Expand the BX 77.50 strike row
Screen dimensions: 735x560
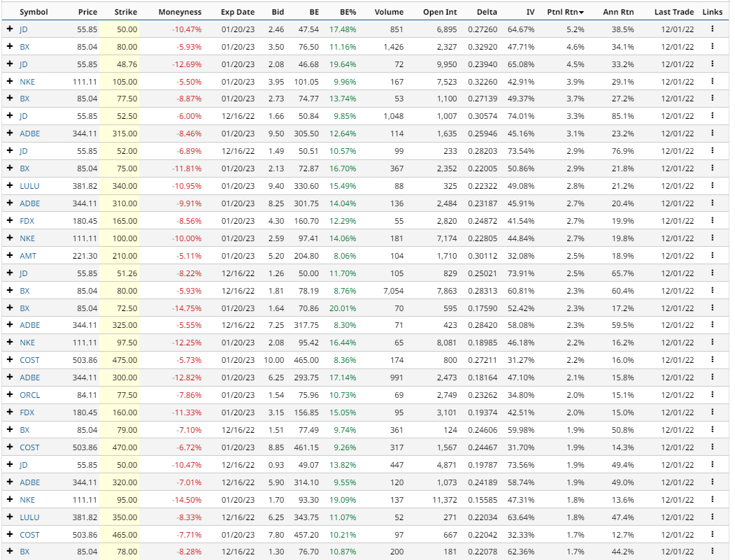(9, 99)
